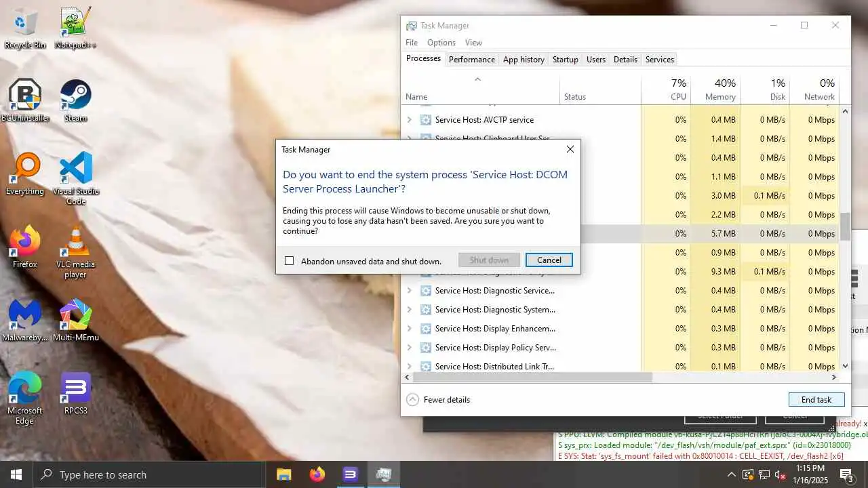Image resolution: width=868 pixels, height=488 pixels.
Task: Expand Service Host: AVCTP service row
Action: point(409,120)
